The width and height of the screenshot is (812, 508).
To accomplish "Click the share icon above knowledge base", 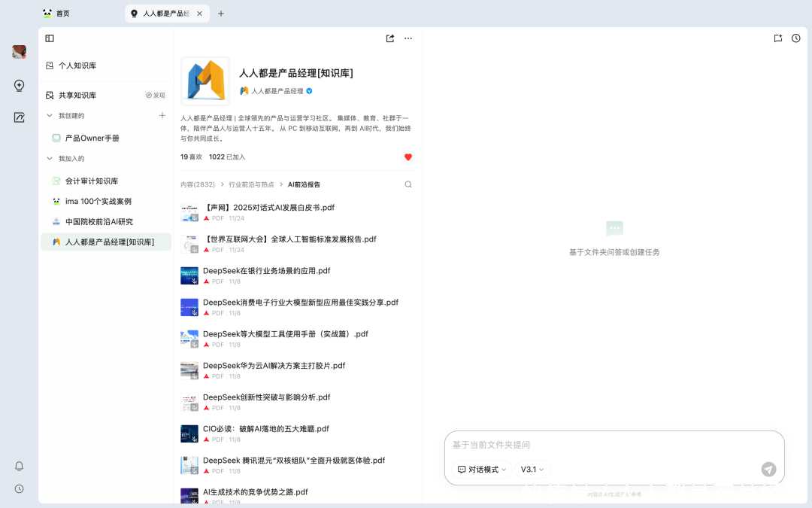I will click(390, 38).
